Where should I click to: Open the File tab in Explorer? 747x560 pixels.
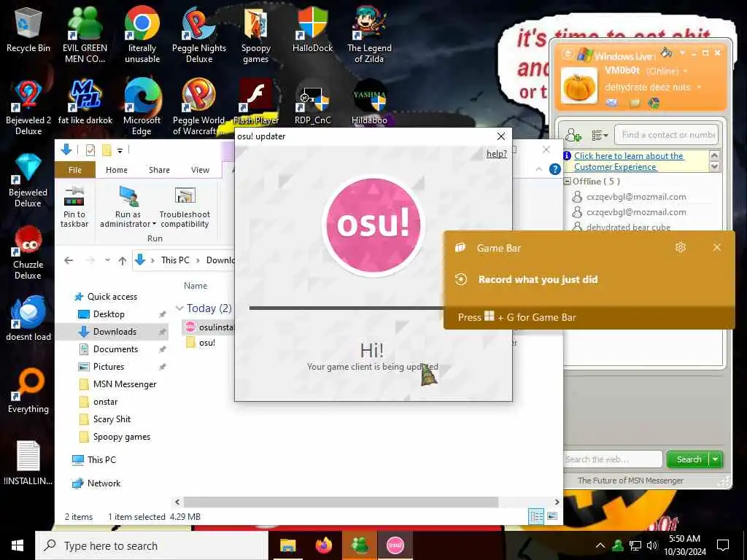tap(75, 169)
